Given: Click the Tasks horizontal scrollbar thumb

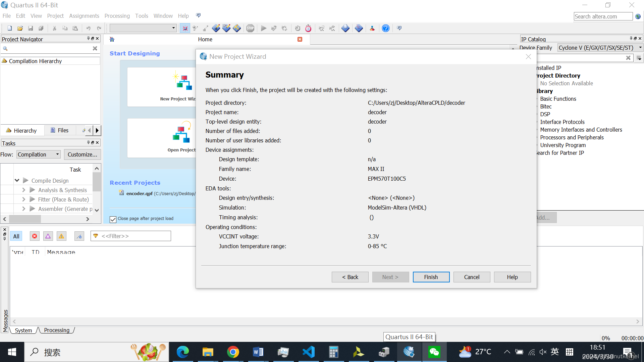Looking at the screenshot, I should (x=25, y=219).
